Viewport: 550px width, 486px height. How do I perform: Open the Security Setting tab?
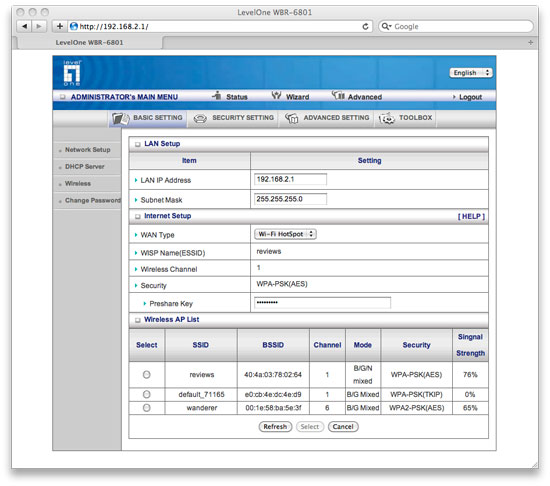point(234,118)
